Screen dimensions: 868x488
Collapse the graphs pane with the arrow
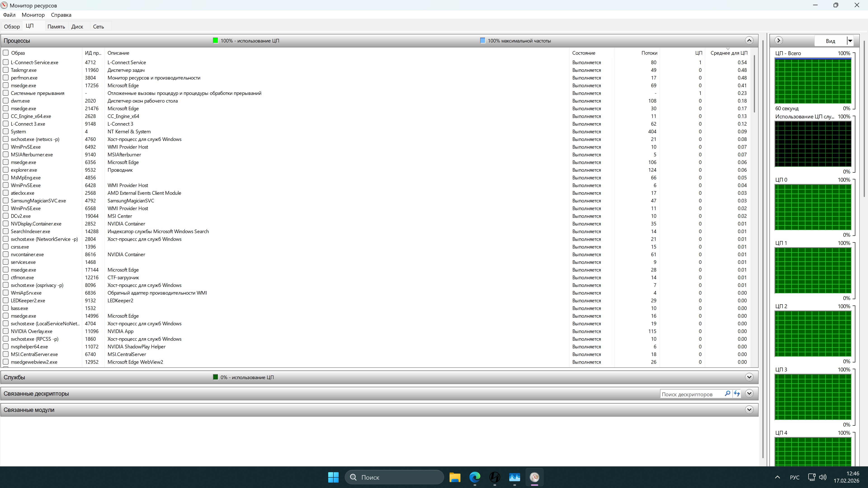pos(778,40)
